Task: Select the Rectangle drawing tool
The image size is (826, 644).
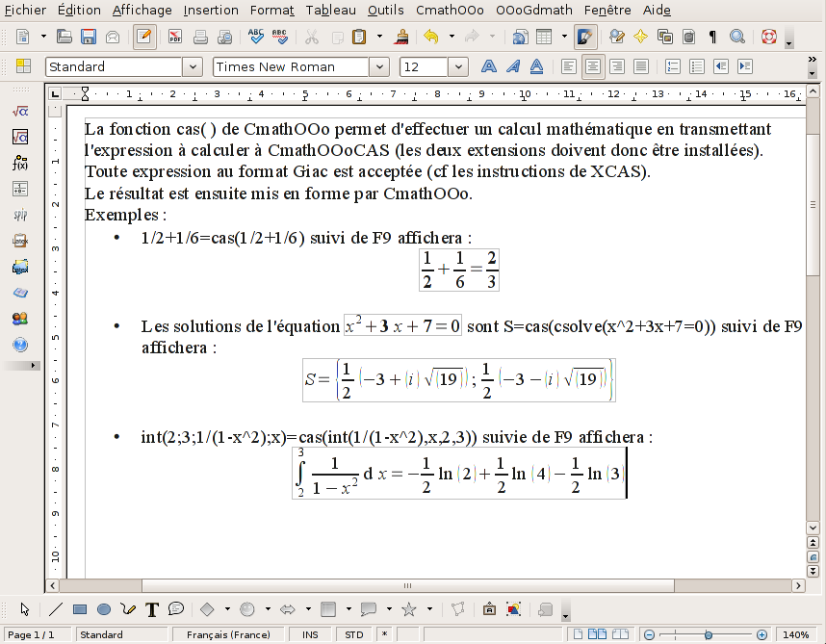Action: point(80,609)
